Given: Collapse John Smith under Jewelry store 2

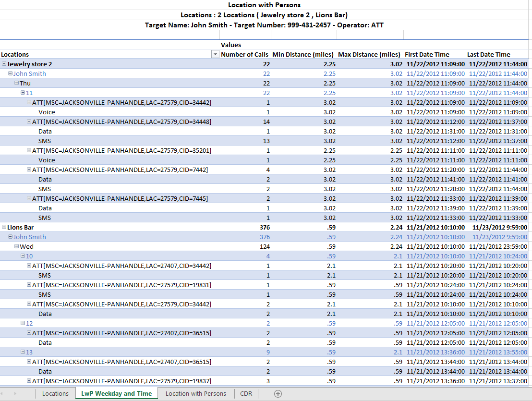Looking at the screenshot, I should 11,73.
